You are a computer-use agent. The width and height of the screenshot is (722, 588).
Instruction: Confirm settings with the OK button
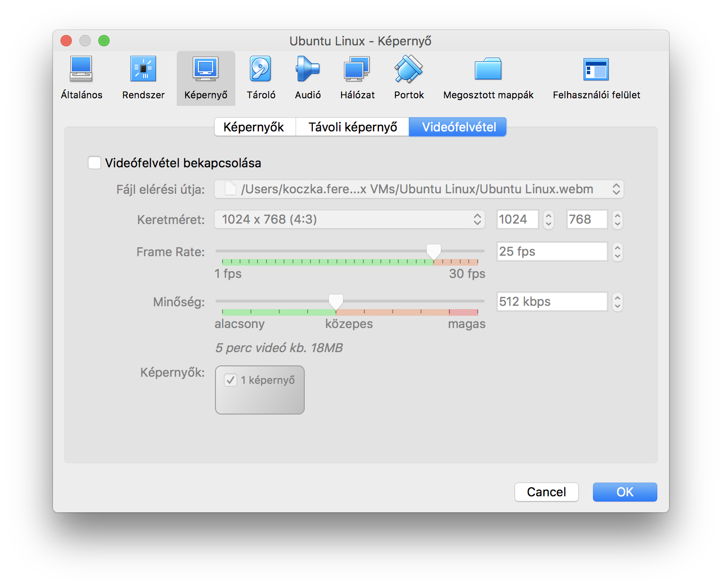625,492
